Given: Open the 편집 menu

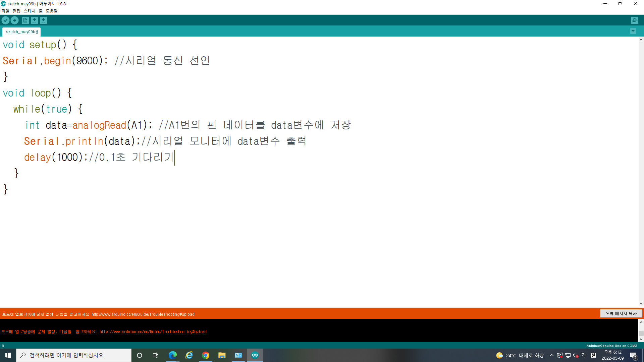Looking at the screenshot, I should pos(16,11).
